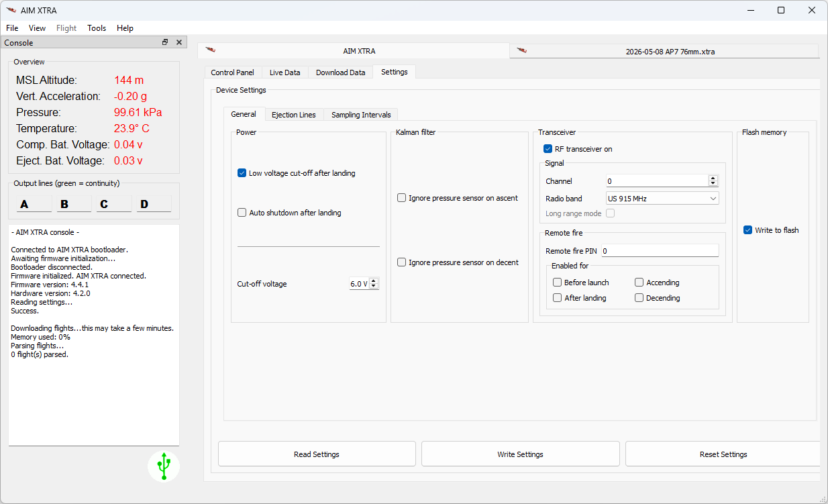Click the rocket icon on AIM XTRA tab
Screen dimensions: 828x504
[210, 50]
